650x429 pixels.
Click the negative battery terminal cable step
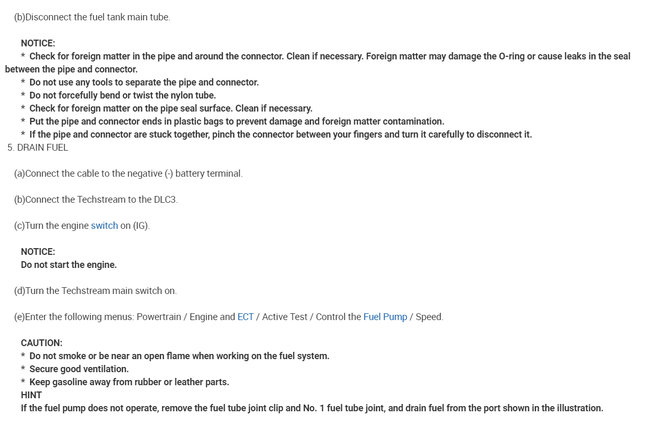128,174
